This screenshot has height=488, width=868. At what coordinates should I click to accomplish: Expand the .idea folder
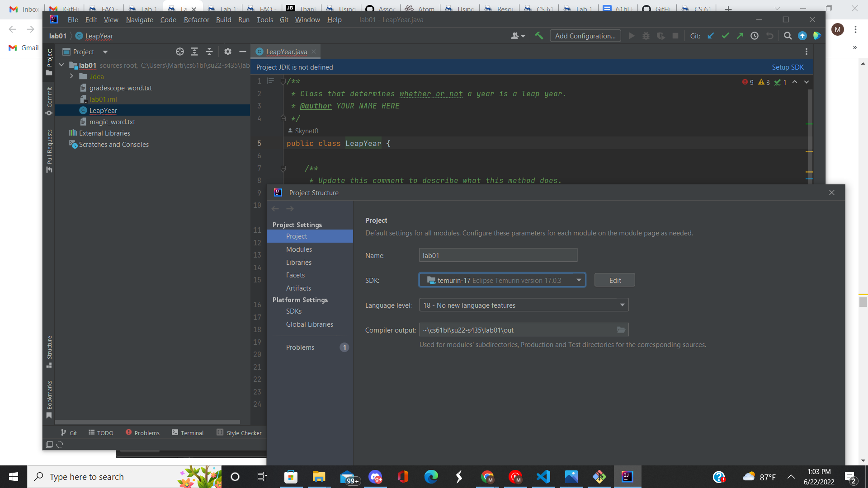click(x=71, y=76)
